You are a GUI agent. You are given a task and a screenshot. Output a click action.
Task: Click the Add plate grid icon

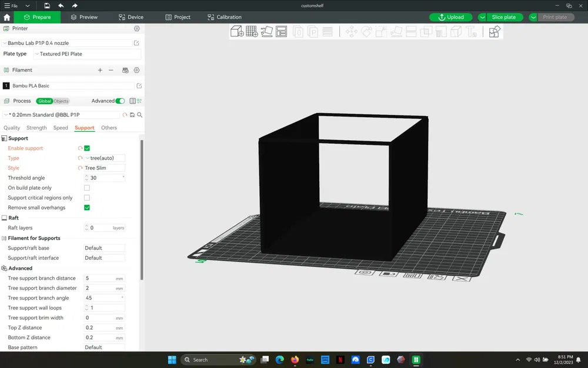click(x=252, y=32)
